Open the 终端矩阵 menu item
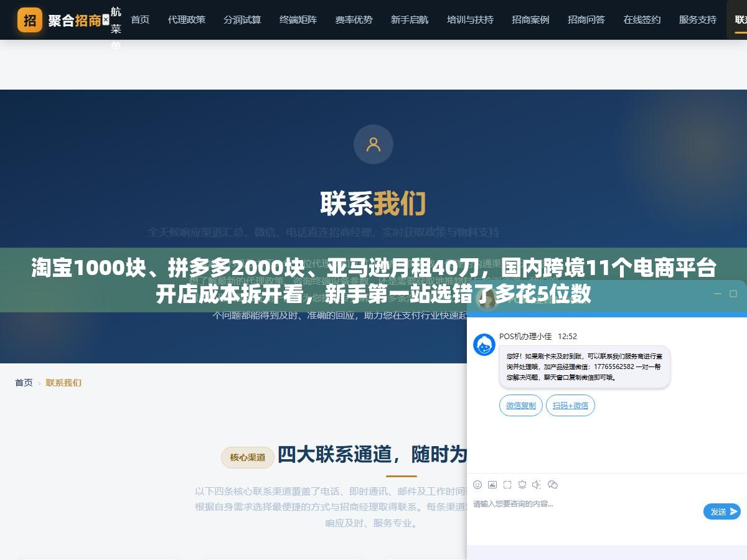Viewport: 747px width, 560px height. (298, 20)
